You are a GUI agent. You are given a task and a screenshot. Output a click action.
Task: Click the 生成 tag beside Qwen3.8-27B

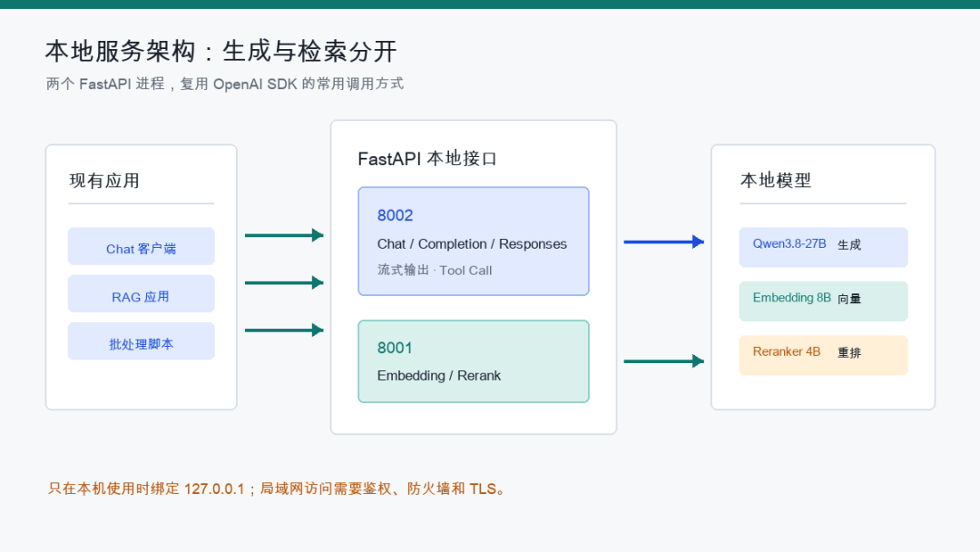[x=849, y=245]
